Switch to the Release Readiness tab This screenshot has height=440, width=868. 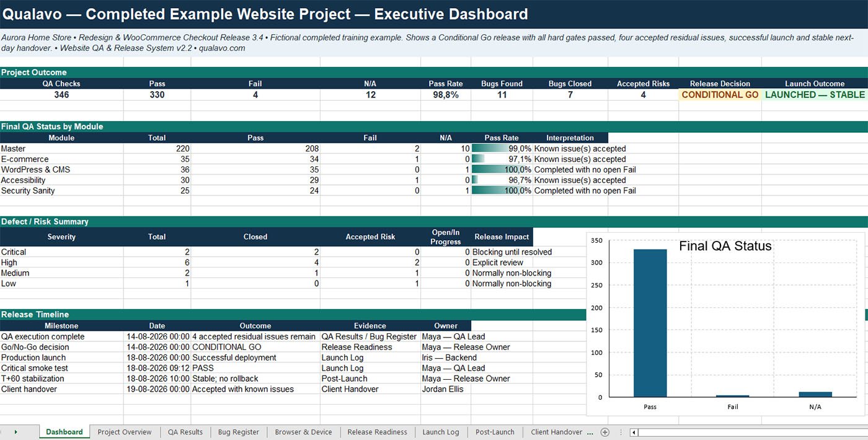pos(377,432)
